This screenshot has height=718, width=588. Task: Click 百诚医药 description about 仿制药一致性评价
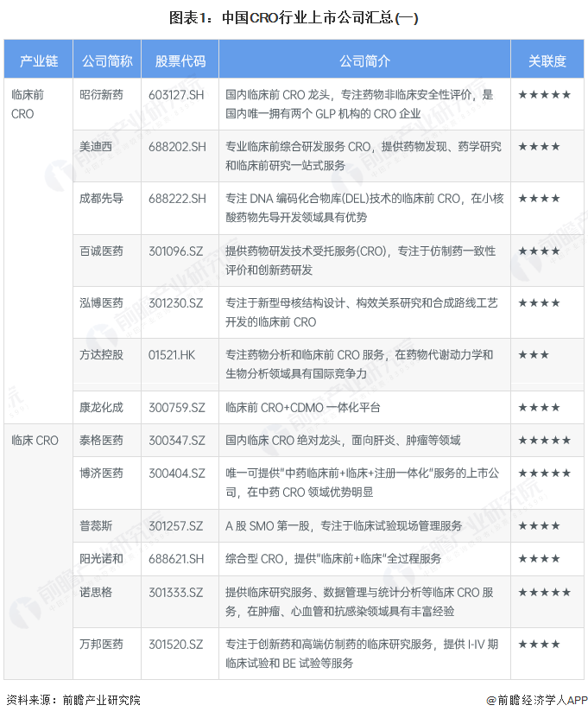pyautogui.click(x=361, y=260)
